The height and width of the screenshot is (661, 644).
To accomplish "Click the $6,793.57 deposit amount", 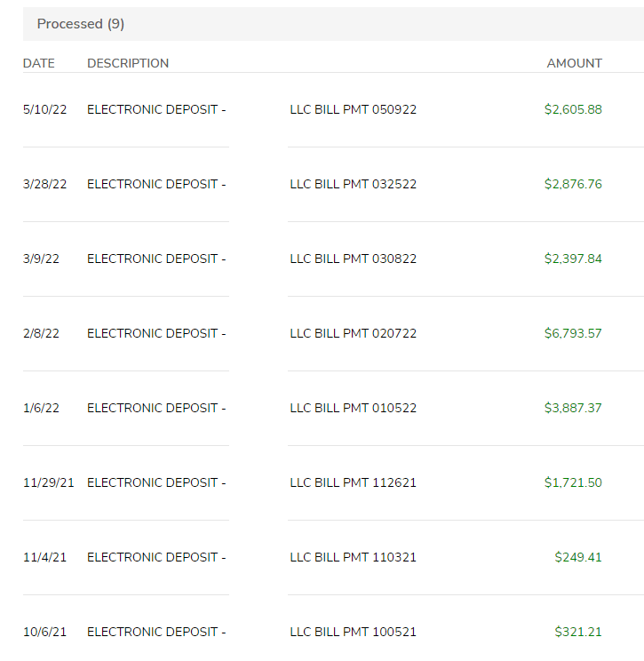I will [x=573, y=333].
